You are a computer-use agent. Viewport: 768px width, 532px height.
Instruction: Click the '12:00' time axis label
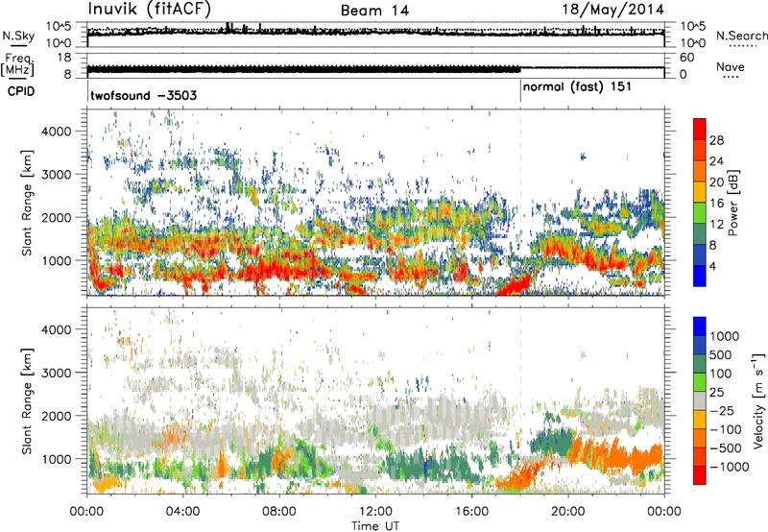(375, 512)
